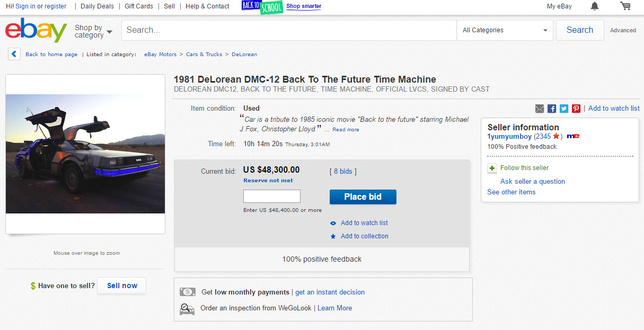Screen dimensions: 644x330
Task: Toggle Add to collection star
Action: 333,236
